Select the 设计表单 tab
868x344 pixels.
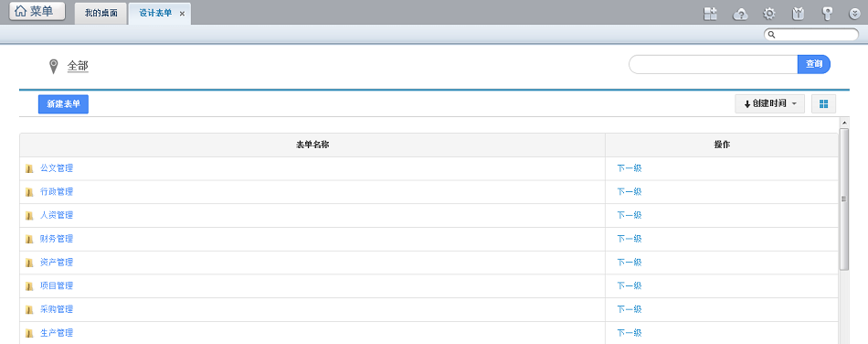(x=155, y=14)
